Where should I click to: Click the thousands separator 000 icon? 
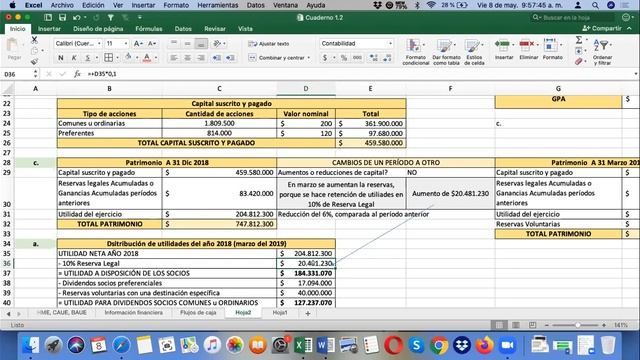click(357, 58)
